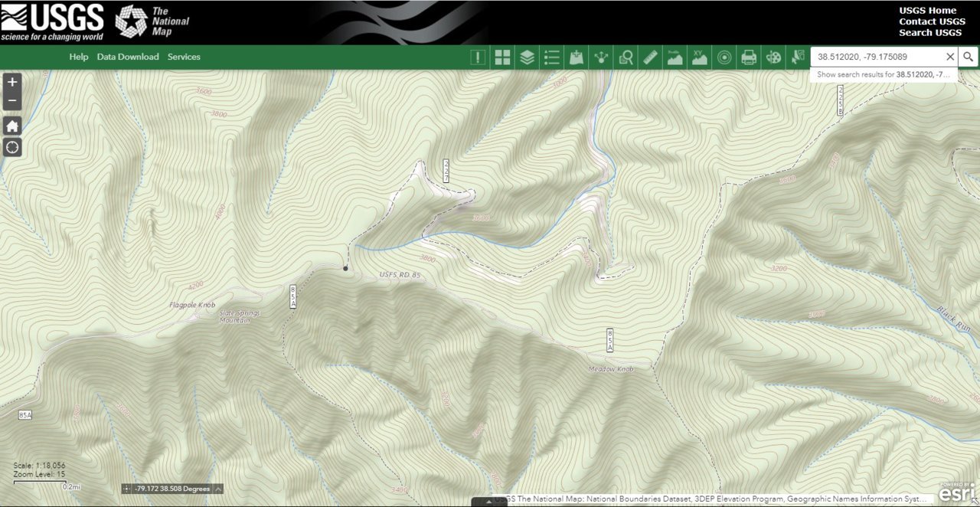Viewport: 980px width, 507px height.
Task: Click the search magnifier button
Action: (x=968, y=57)
